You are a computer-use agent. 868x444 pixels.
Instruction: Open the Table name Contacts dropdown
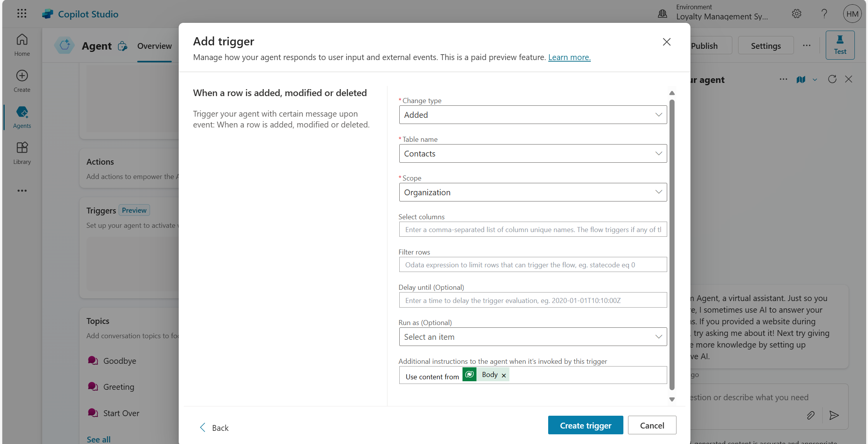(x=533, y=153)
